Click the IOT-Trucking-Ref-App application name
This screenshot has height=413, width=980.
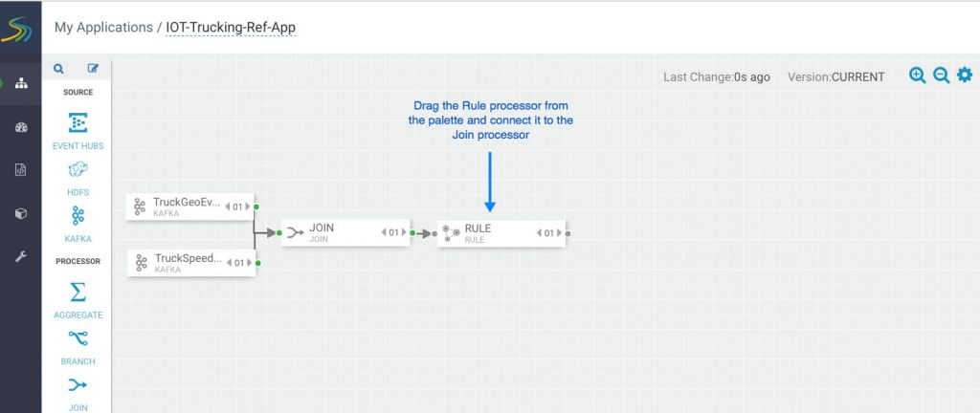tap(231, 27)
